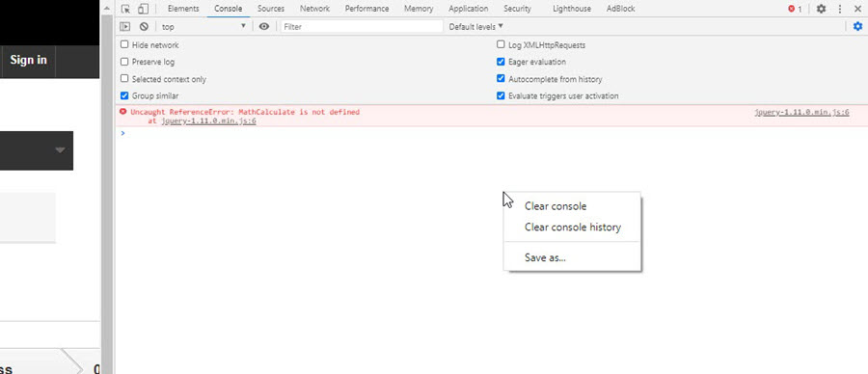
Task: Click the Uncaught ReferenceError message text
Action: (245, 112)
